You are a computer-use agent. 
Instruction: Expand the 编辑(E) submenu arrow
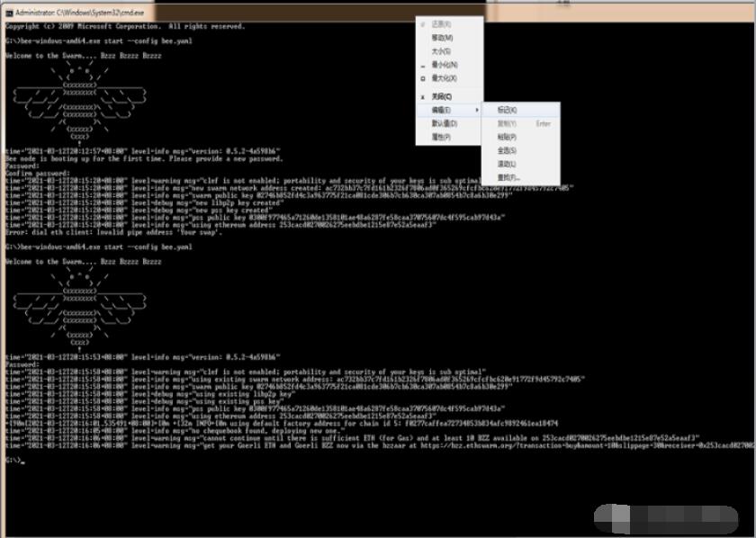pyautogui.click(x=477, y=110)
